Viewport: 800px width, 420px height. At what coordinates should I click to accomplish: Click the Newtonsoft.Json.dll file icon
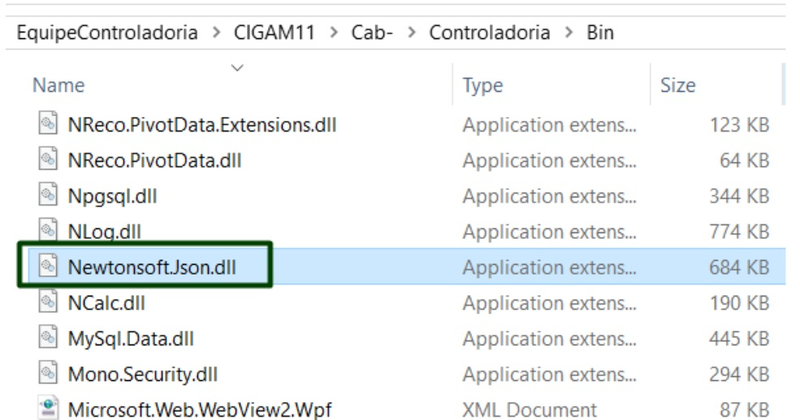tap(48, 266)
